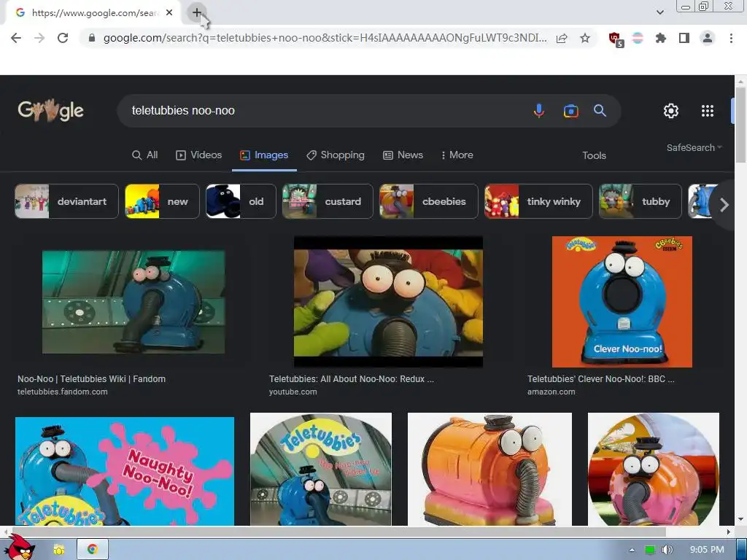Open the uBlock shield extension icon

(x=616, y=39)
